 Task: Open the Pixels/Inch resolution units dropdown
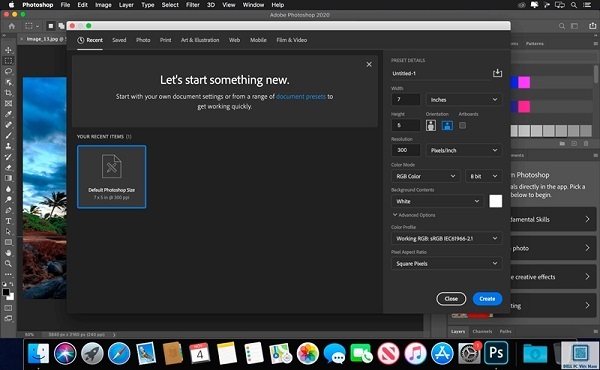point(463,150)
